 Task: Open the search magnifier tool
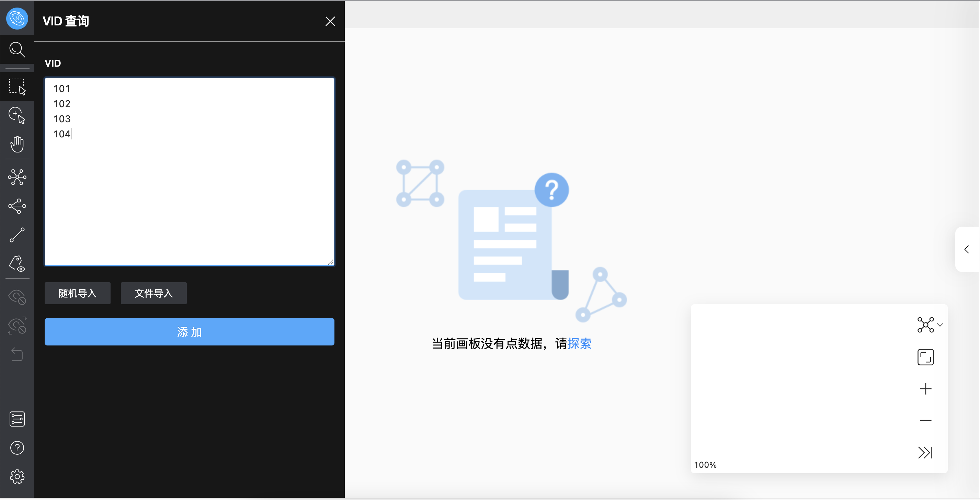pyautogui.click(x=17, y=49)
